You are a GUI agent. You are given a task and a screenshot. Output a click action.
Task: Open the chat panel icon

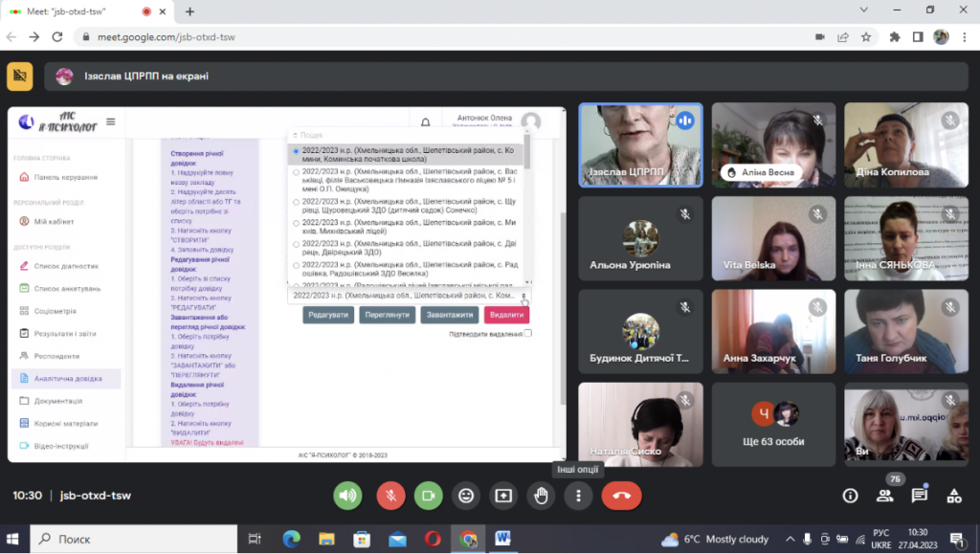[x=919, y=496]
